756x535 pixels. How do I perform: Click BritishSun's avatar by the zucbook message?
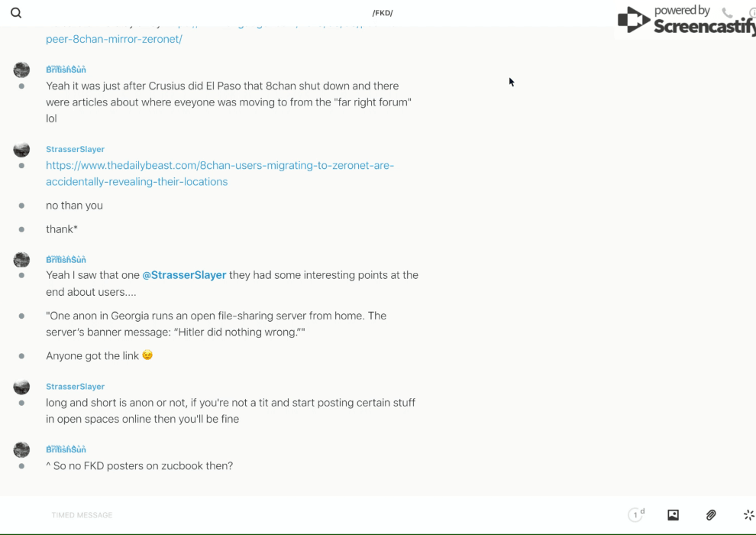tap(21, 449)
